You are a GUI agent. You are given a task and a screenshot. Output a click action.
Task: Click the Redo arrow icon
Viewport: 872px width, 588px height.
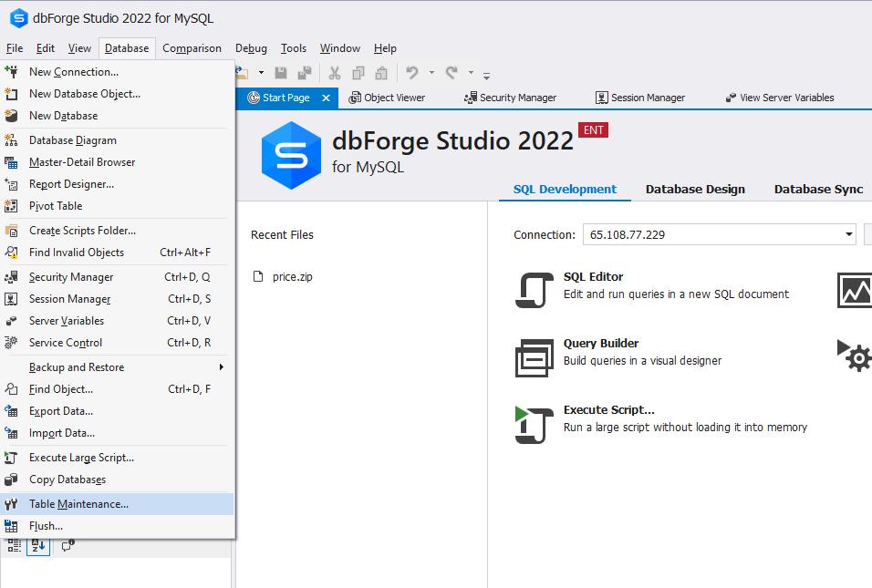tap(452, 73)
